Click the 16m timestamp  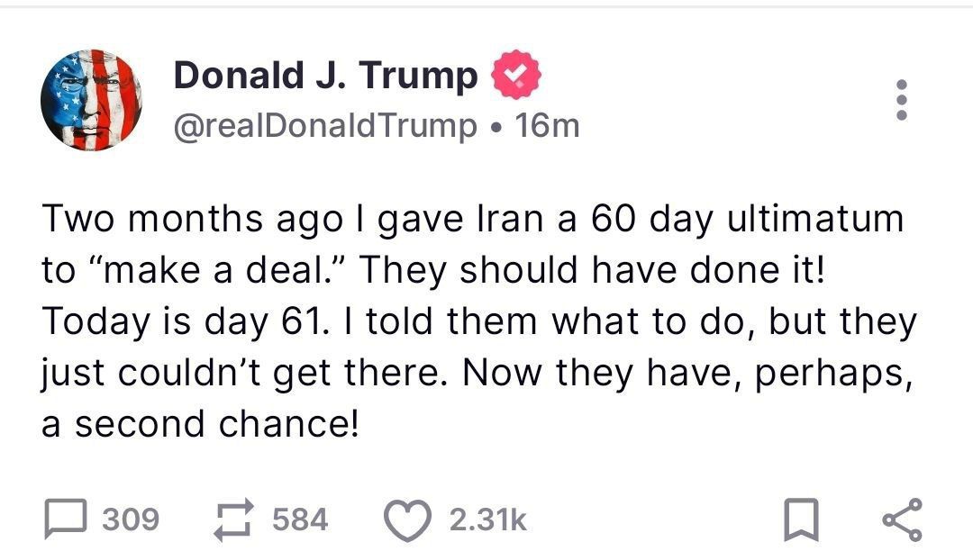(546, 126)
